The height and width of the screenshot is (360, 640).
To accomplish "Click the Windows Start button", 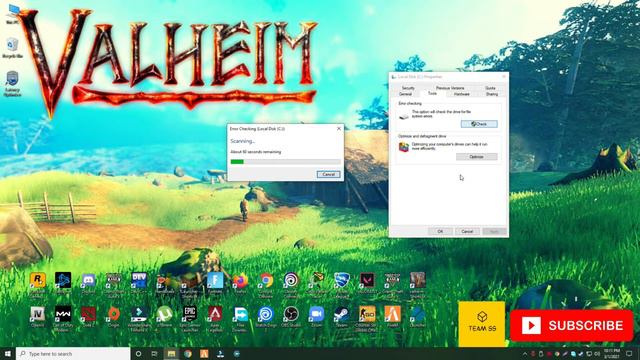I will tap(7, 353).
